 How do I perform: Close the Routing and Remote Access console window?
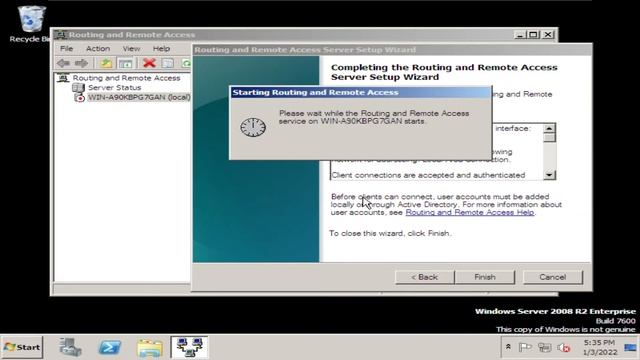(548, 35)
